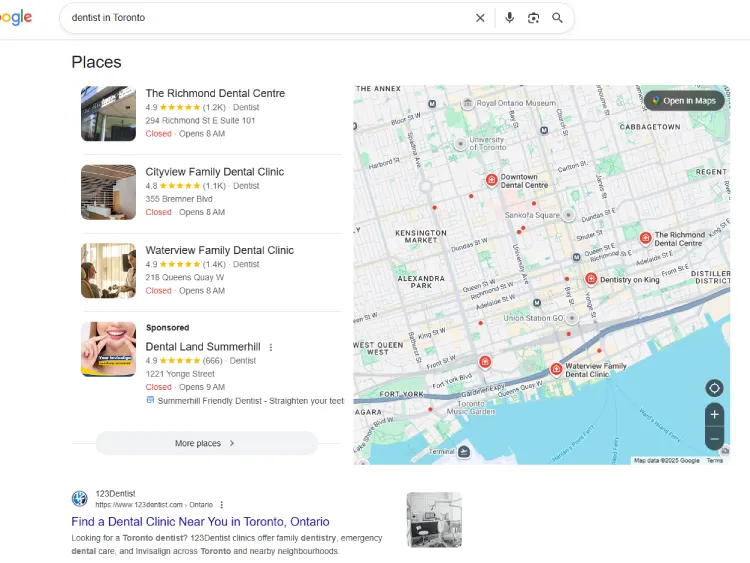Click the Google logo

[x=16, y=18]
